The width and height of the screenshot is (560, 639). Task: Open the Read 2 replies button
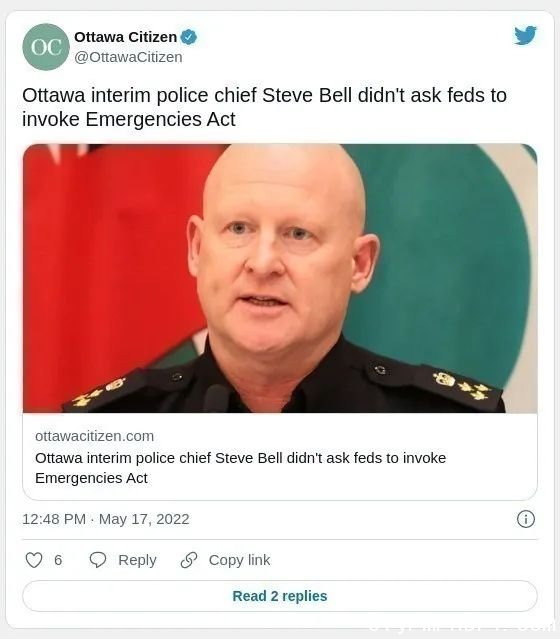point(280,596)
